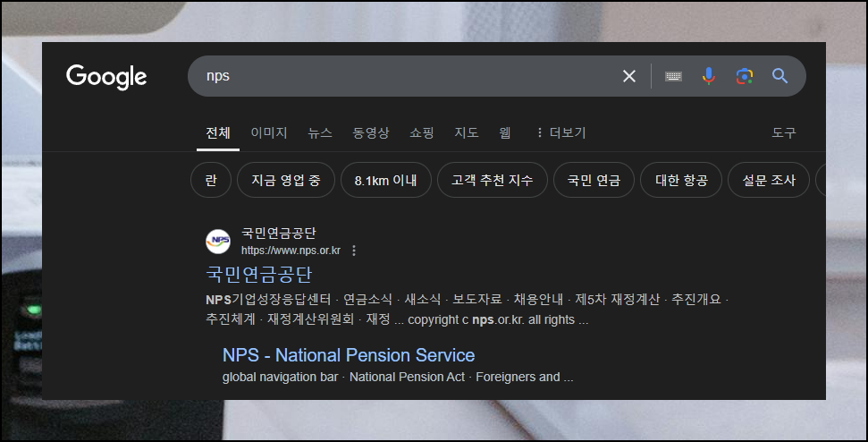The width and height of the screenshot is (868, 442).
Task: Click the partially visible 란 chip
Action: pos(211,180)
